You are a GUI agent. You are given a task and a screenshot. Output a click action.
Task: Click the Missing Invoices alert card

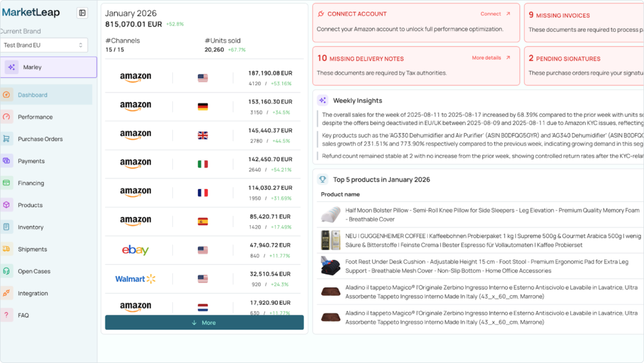584,23
